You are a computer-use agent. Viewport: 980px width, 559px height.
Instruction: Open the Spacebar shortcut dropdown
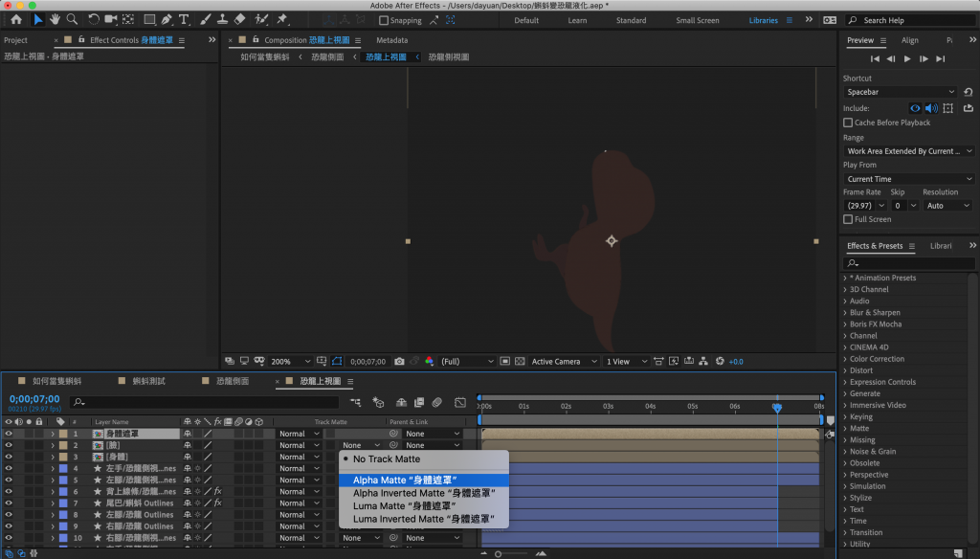click(x=900, y=92)
